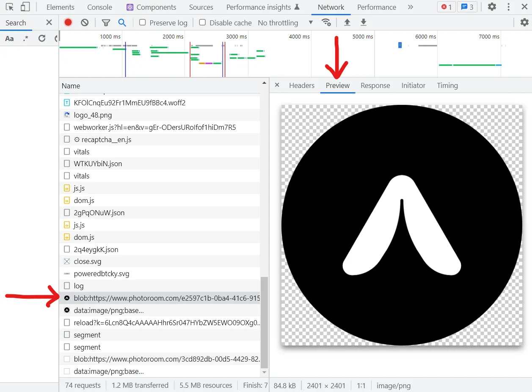Screen dimensions: 532x392
Task: Click the red record network log button
Action: tap(68, 23)
